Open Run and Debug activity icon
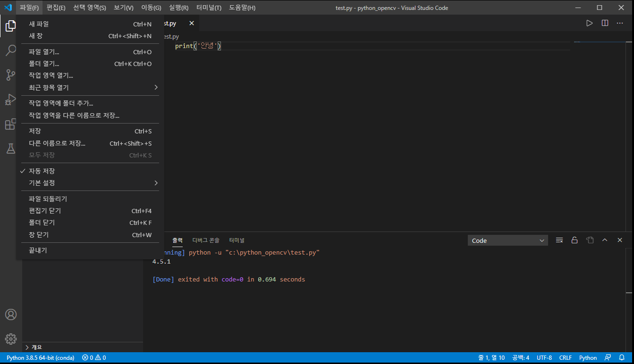The height and width of the screenshot is (364, 634). point(11,99)
